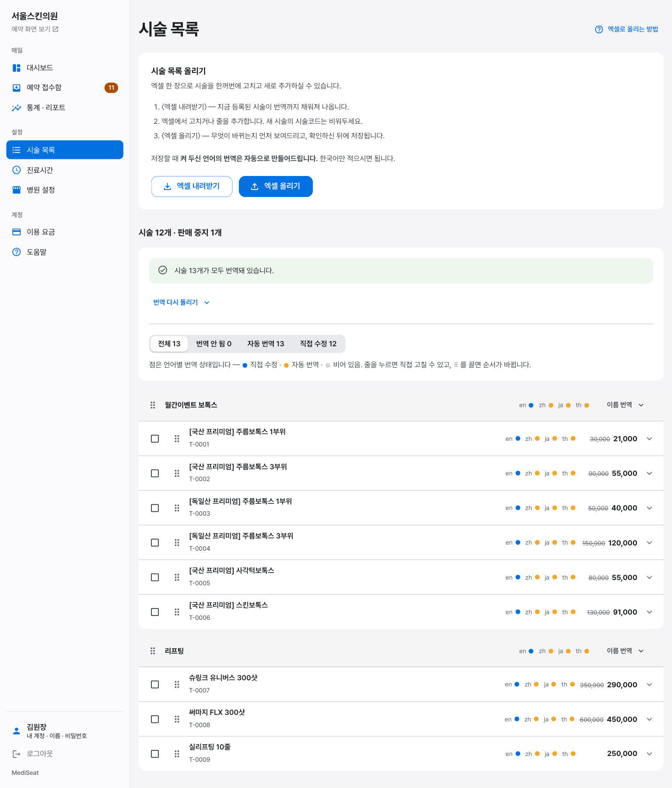Check the box for [국산 프리미엄] 주름보톡스 1부위

point(155,439)
